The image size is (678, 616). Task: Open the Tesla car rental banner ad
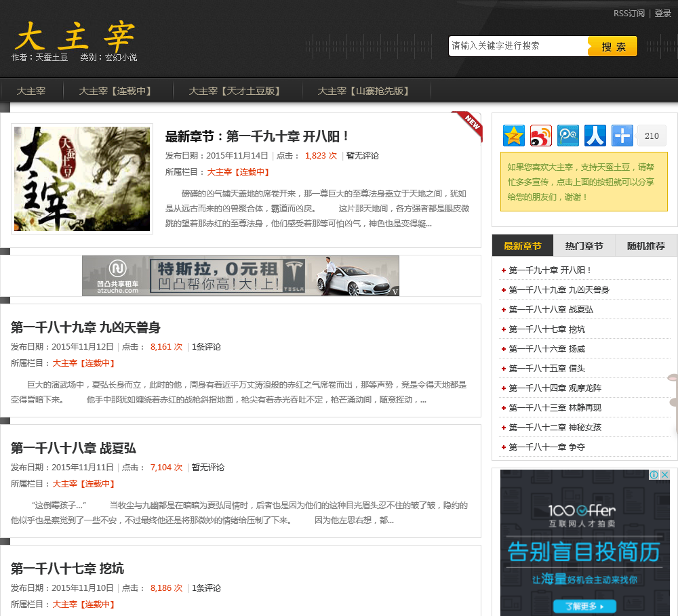[241, 276]
